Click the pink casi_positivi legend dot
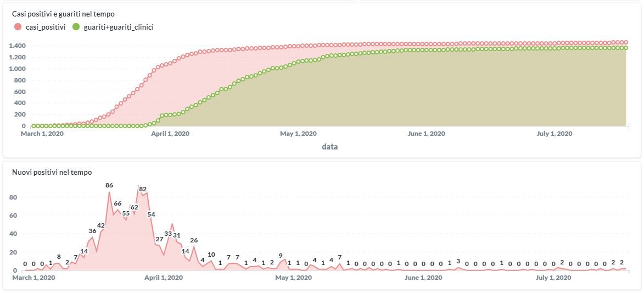644x293 pixels. point(18,26)
